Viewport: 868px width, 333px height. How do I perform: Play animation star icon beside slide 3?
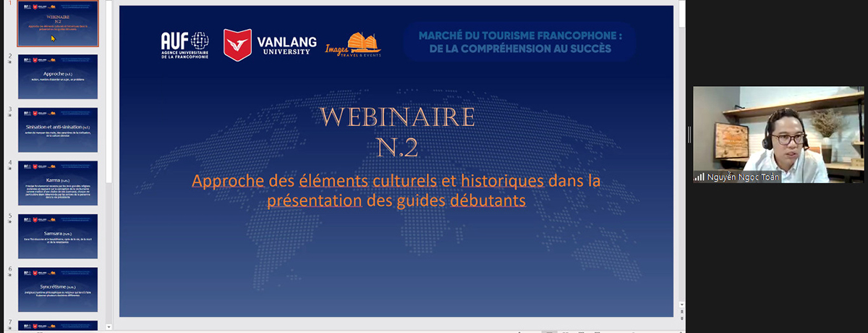click(9, 117)
